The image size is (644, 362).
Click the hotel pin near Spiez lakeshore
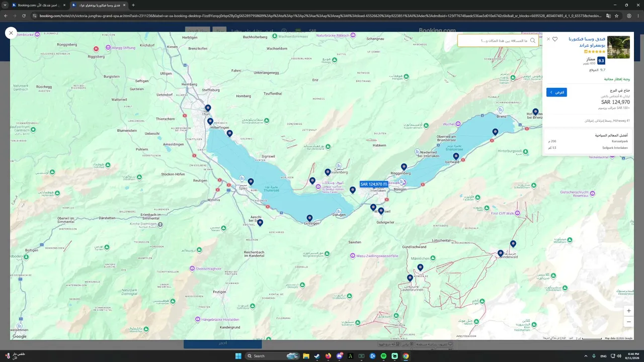coord(251,182)
